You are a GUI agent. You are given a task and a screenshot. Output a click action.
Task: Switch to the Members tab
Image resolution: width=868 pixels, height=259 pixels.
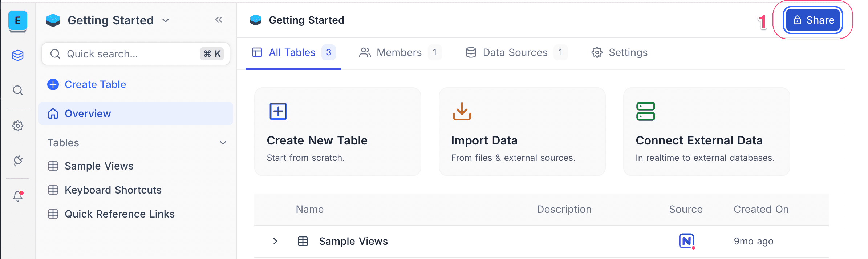pyautogui.click(x=399, y=53)
